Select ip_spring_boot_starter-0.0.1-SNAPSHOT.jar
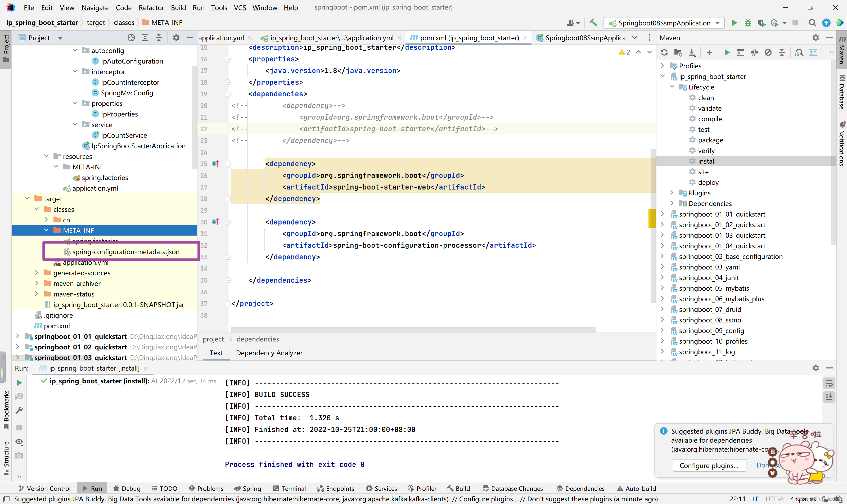Viewport: 847px width, 504px height. click(119, 305)
